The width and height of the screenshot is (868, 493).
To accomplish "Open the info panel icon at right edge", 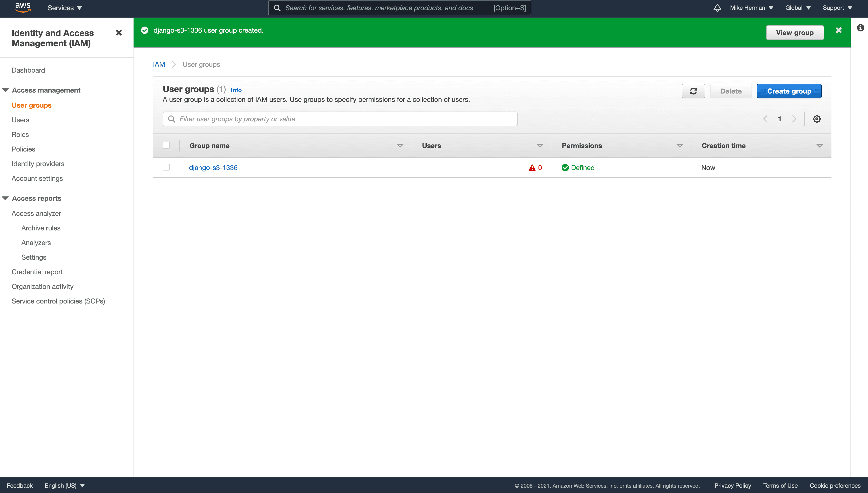I will (x=860, y=28).
